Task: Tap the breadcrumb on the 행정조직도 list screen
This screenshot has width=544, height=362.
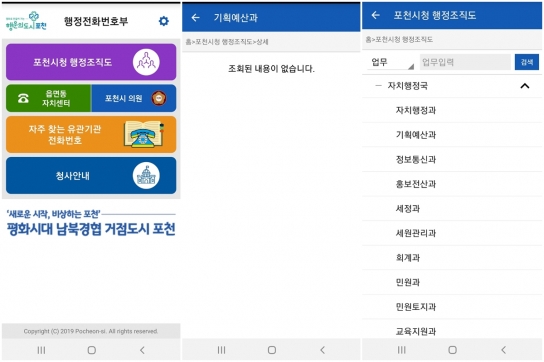Action: pos(399,40)
